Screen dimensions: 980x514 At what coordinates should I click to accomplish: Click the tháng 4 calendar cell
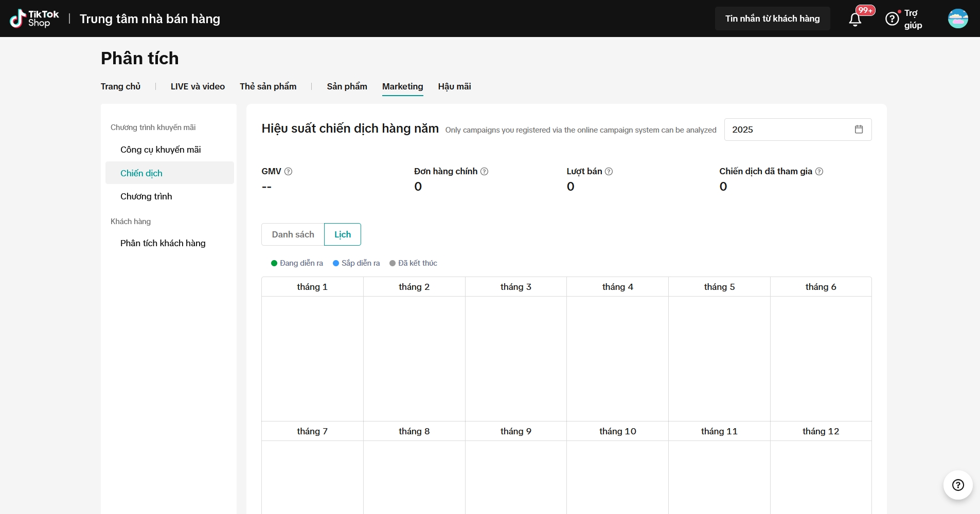pos(617,358)
